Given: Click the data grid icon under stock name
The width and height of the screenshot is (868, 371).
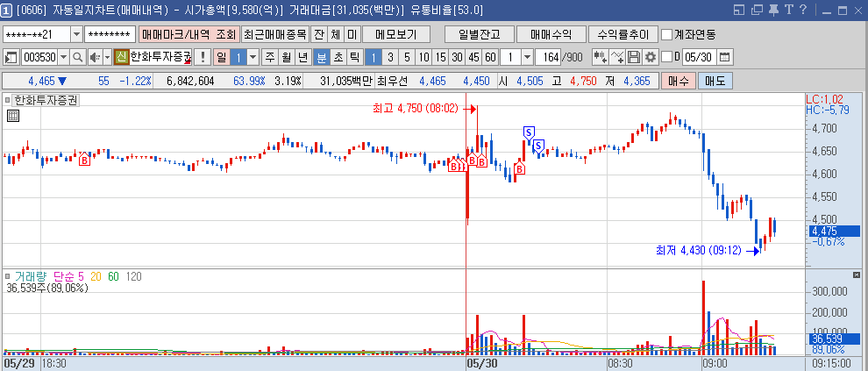Looking at the screenshot, I should tap(13, 116).
